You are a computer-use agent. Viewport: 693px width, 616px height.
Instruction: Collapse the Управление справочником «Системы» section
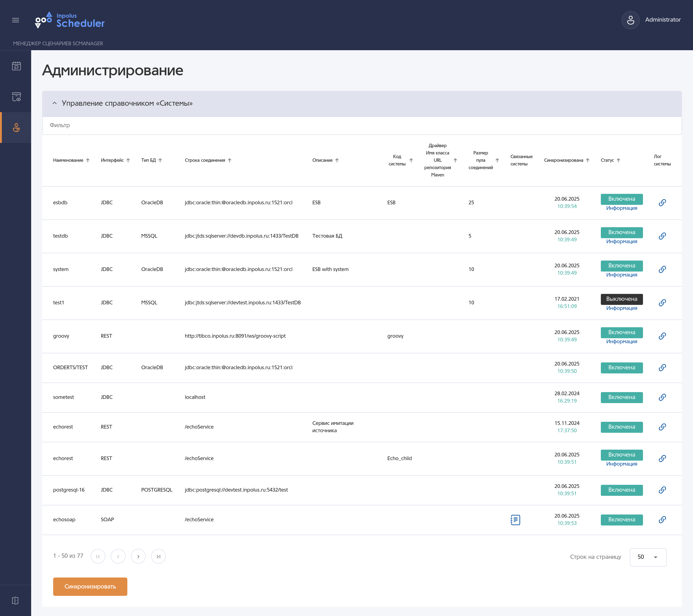pos(55,103)
